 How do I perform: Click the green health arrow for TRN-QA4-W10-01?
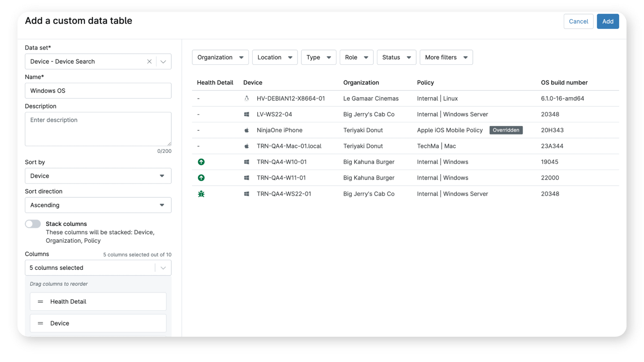pos(201,161)
